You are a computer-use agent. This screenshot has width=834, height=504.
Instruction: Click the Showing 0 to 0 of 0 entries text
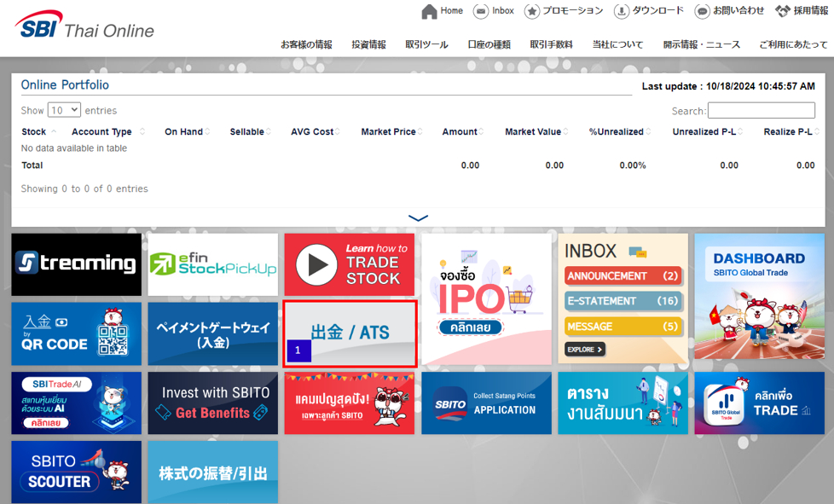pos(84,188)
